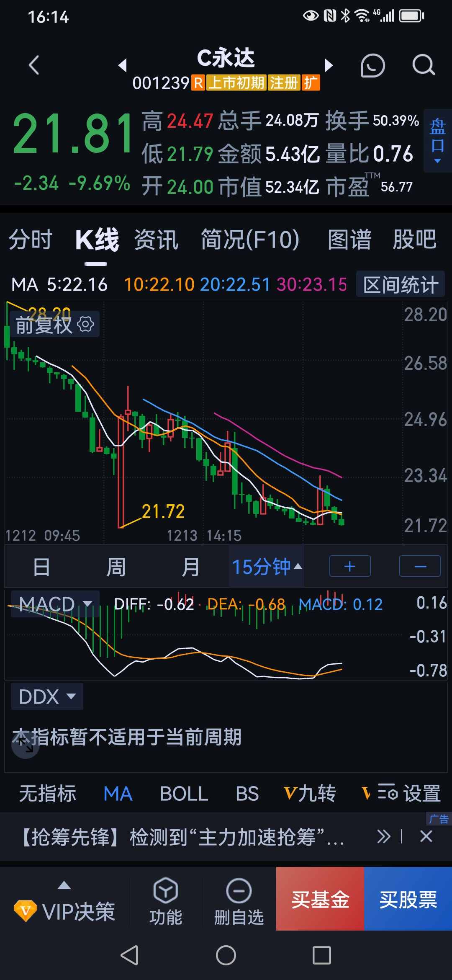Zoom in chart with plus button
Screen dimensions: 452x980
[x=350, y=566]
